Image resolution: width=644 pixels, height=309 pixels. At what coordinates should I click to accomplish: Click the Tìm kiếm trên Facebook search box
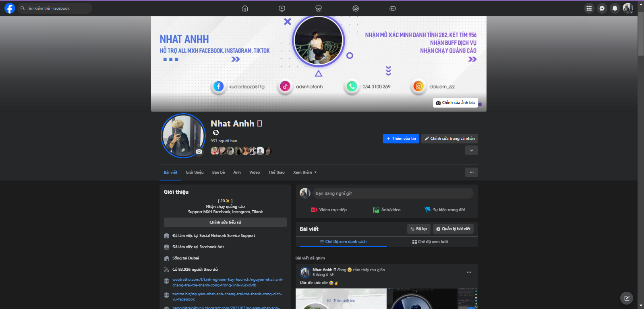click(55, 8)
